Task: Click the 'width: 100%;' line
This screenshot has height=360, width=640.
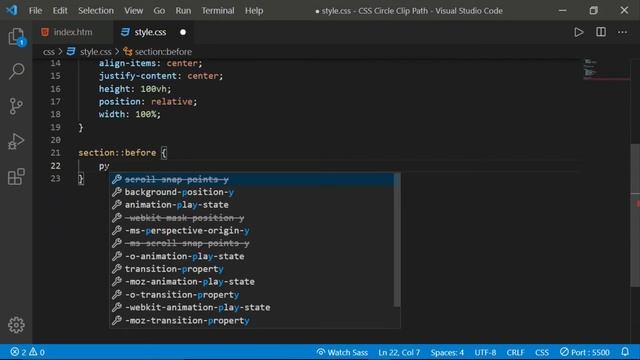Action: pyautogui.click(x=130, y=114)
